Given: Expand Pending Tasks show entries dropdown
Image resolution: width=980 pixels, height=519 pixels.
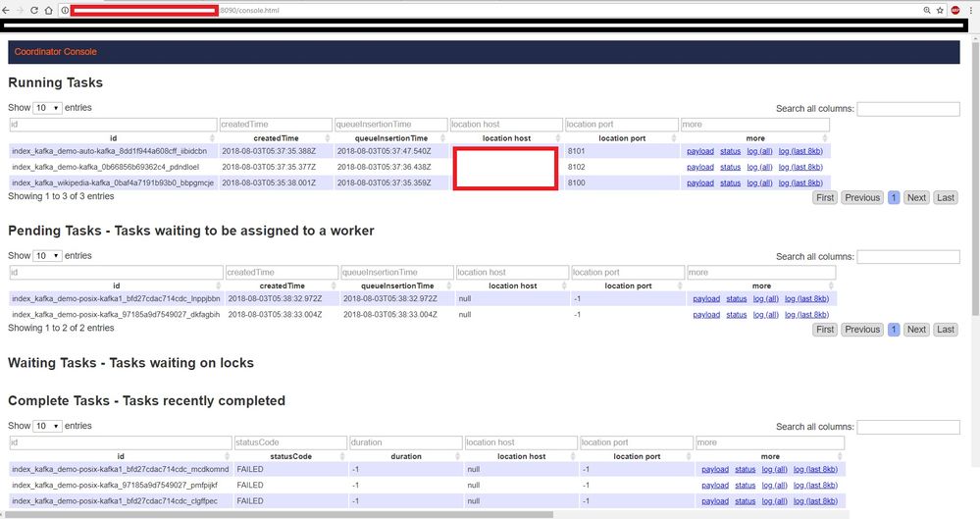Looking at the screenshot, I should point(47,255).
